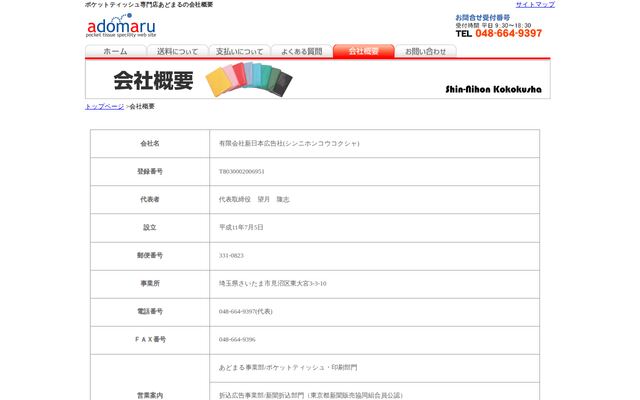Screen dimensions: 640x400
Task: Click the 郵便番号 row label
Action: coord(150,256)
